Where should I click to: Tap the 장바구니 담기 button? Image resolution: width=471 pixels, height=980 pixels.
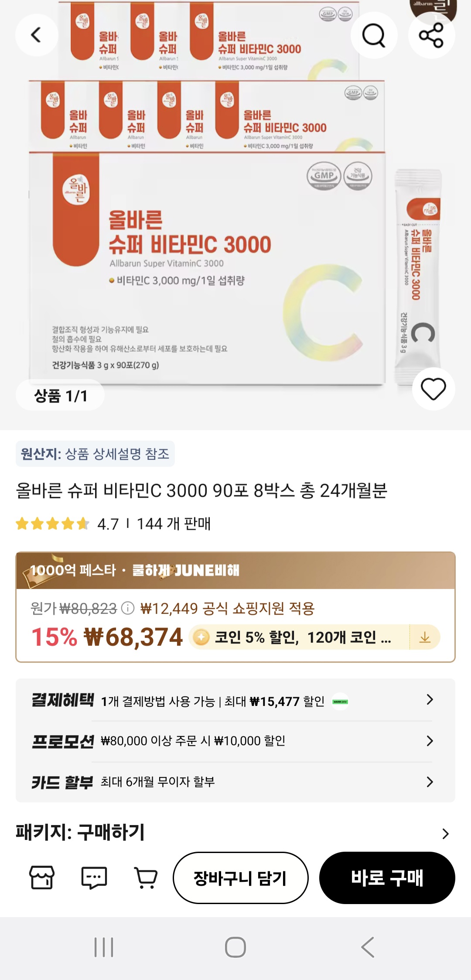240,878
